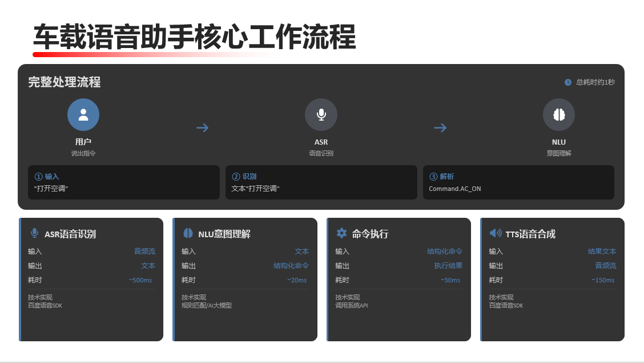This screenshot has width=644, height=363.
Task: Click the 意图理解 caption under NLU
Action: (x=559, y=153)
